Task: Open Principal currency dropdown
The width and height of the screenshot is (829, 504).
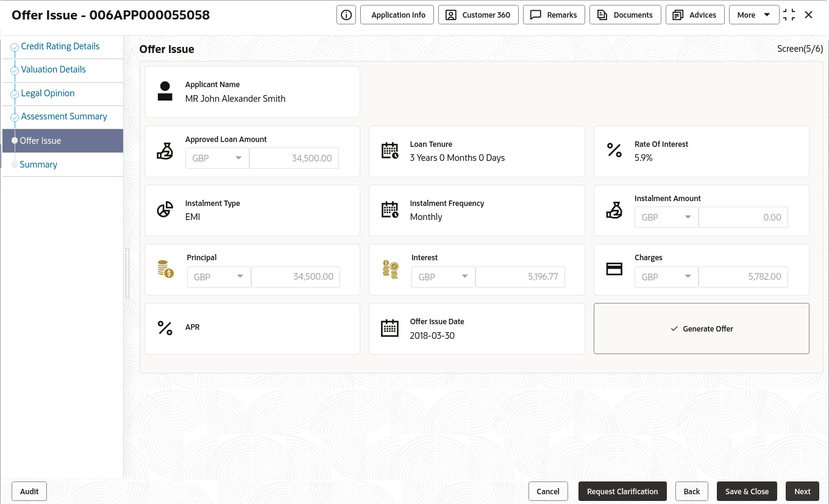Action: coord(219,277)
